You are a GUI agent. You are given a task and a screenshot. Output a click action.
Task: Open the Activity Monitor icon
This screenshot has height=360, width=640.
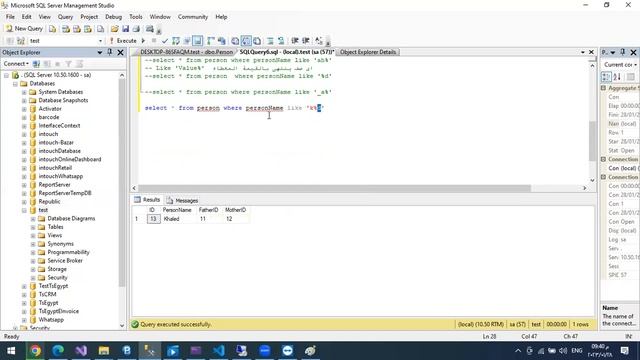(x=150, y=29)
